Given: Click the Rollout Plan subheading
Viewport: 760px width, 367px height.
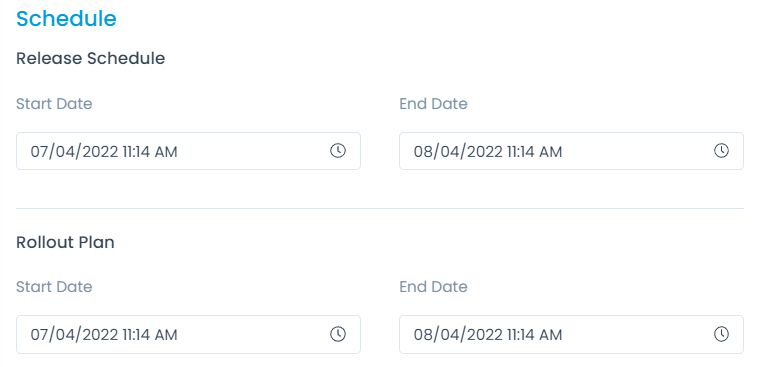Looking at the screenshot, I should [x=65, y=242].
